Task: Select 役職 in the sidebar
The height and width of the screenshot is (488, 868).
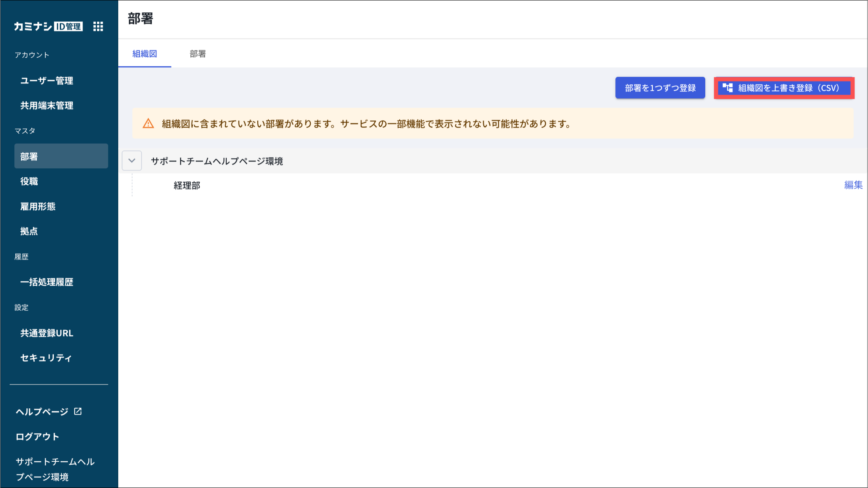Action: (x=29, y=181)
